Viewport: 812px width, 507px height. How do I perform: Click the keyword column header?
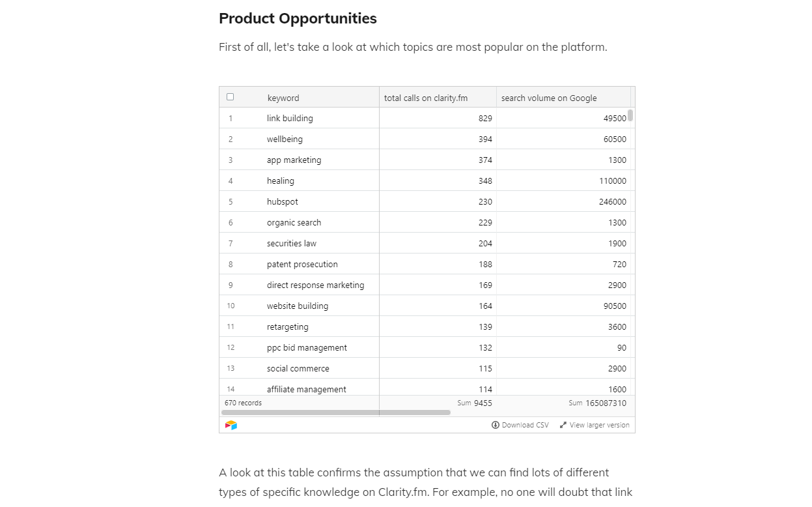(283, 98)
